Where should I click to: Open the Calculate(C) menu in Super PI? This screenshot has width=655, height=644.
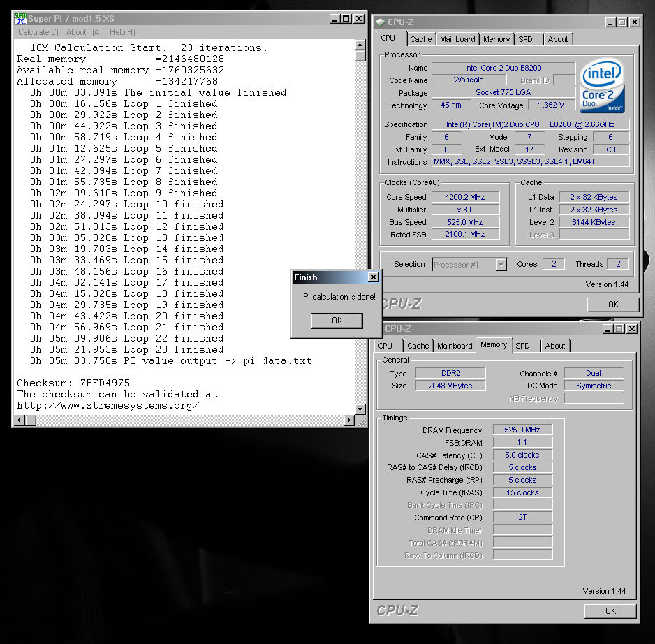click(x=38, y=32)
